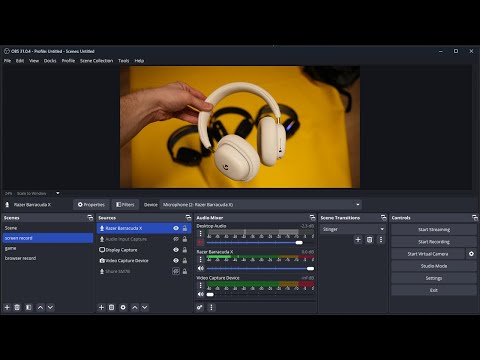Open the Scene Collection menu
The height and width of the screenshot is (360, 480).
point(96,61)
